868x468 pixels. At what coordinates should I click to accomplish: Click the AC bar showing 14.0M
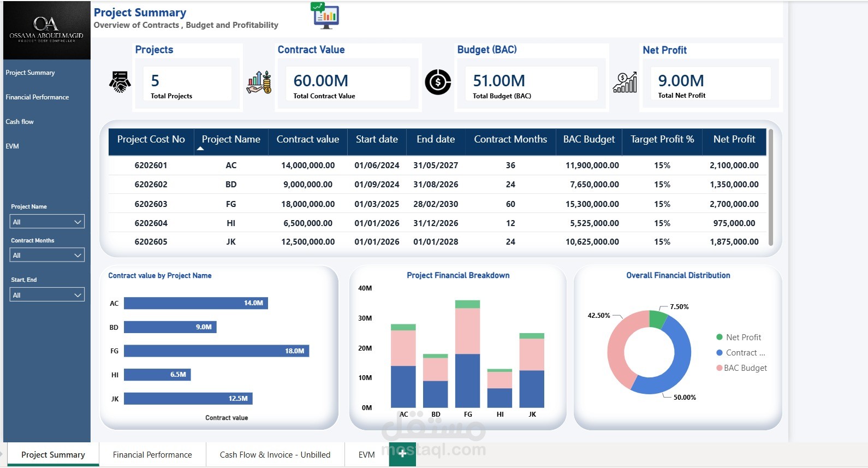pyautogui.click(x=196, y=303)
